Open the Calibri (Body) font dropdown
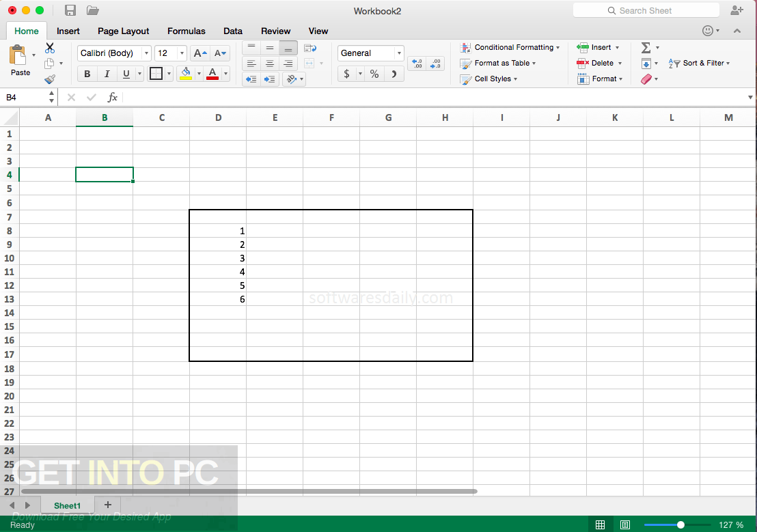 pyautogui.click(x=146, y=53)
